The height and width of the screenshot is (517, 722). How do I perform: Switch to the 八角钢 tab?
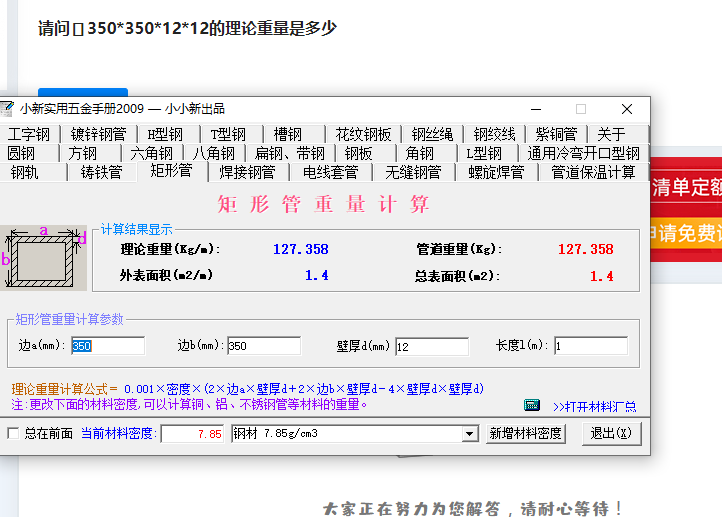(214, 153)
